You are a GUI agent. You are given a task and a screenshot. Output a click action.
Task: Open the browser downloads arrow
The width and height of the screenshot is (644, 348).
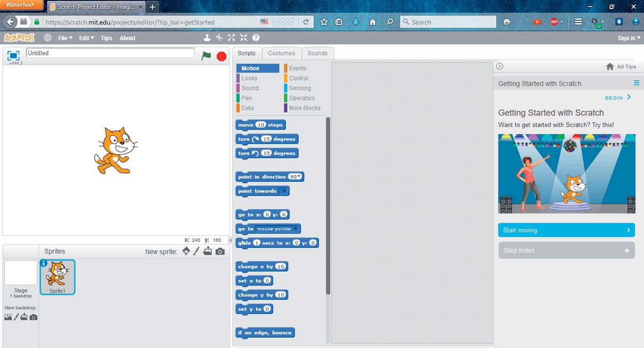(356, 22)
